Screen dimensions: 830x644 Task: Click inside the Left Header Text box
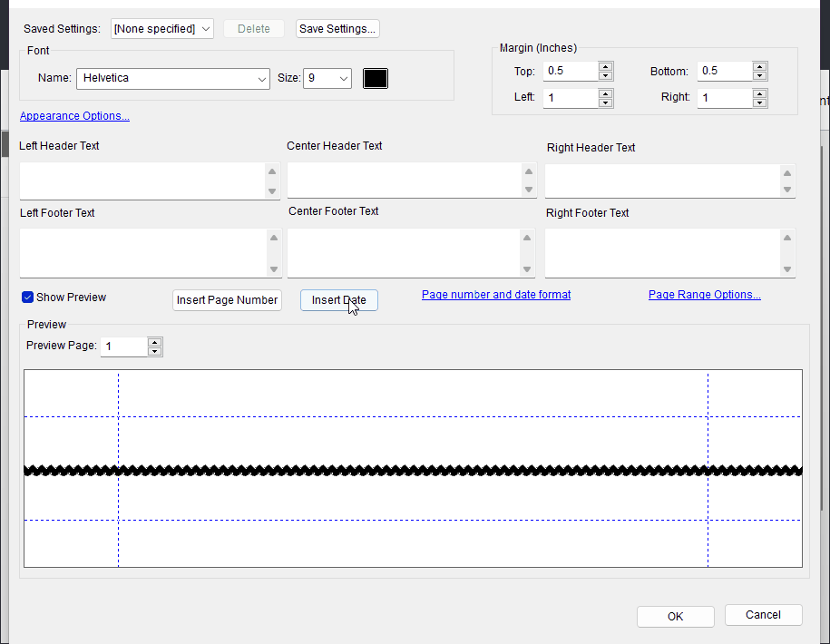pyautogui.click(x=142, y=181)
